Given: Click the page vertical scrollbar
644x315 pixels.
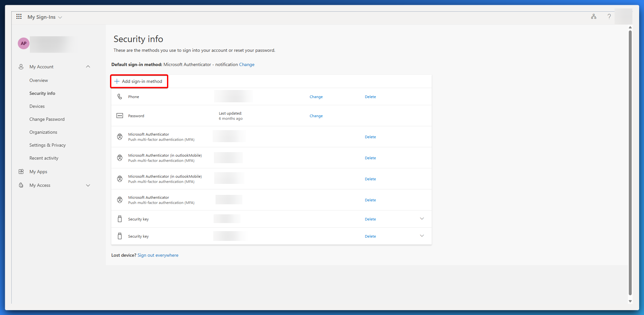Looking at the screenshot, I should click(630, 162).
